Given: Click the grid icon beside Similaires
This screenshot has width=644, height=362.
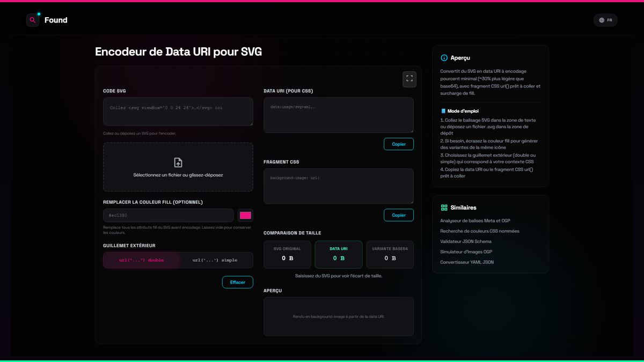Looking at the screenshot, I should tap(444, 208).
